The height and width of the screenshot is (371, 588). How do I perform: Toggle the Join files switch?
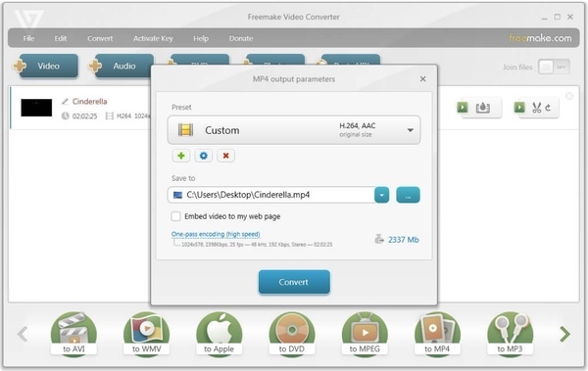(x=555, y=68)
